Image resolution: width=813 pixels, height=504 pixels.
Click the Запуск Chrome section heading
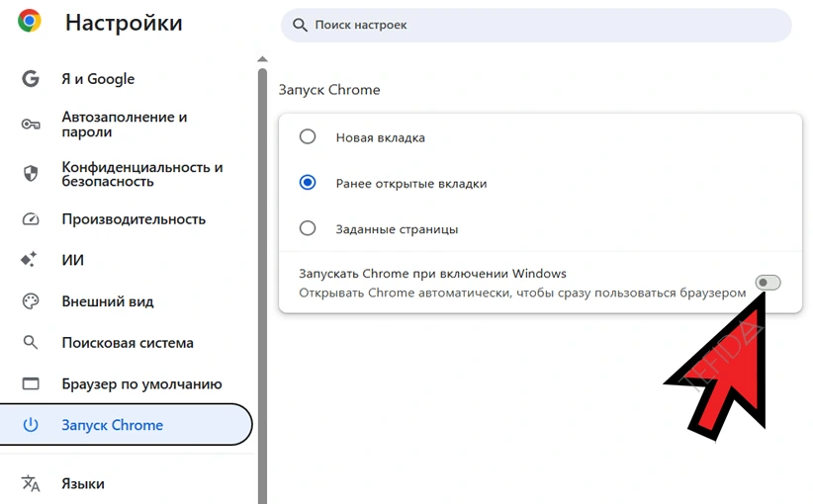tap(329, 90)
